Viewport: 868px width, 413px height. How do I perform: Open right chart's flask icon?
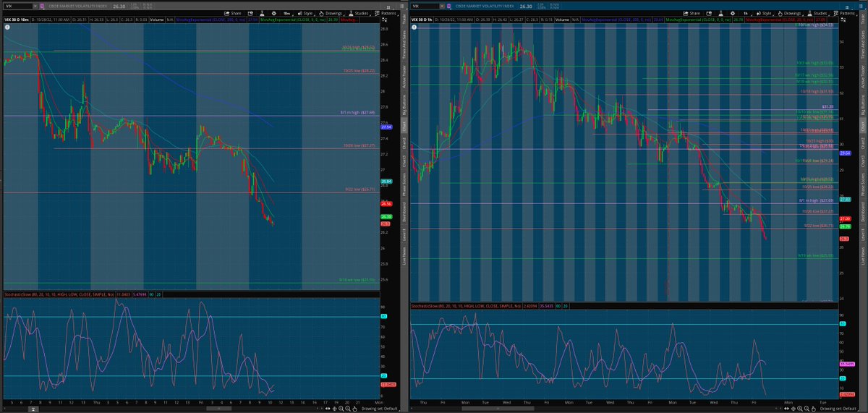[720, 13]
